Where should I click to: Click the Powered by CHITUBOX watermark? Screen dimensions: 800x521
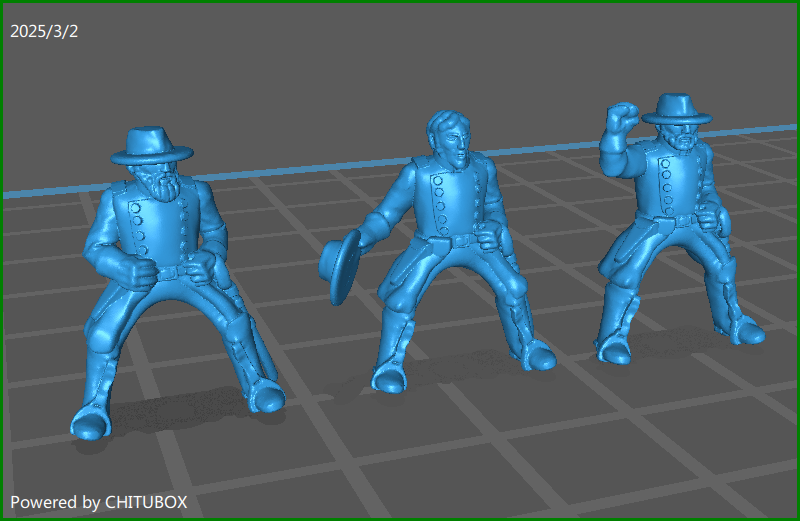point(98,501)
